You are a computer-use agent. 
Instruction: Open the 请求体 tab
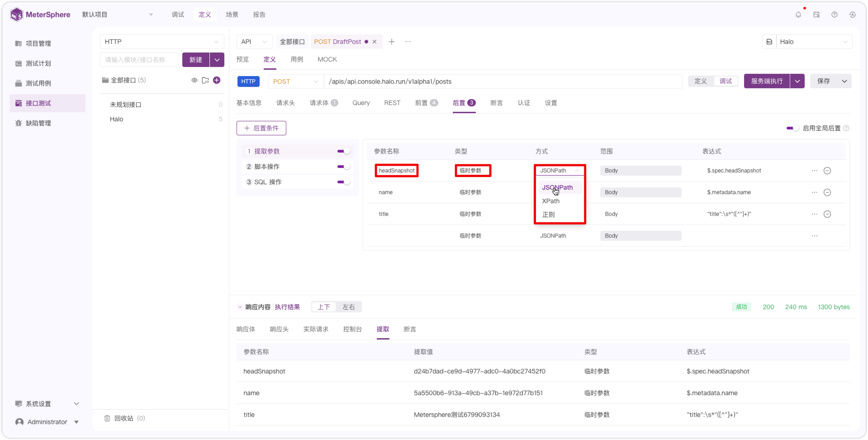coord(323,103)
